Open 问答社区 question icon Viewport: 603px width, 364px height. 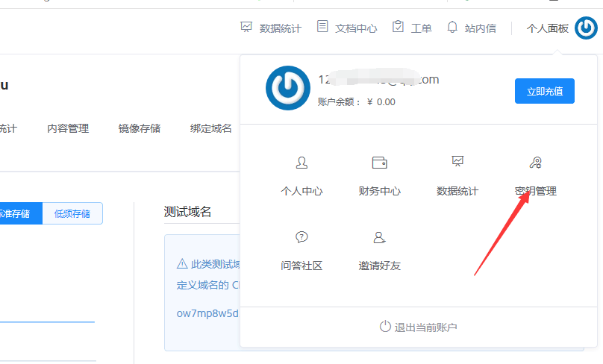click(x=301, y=238)
